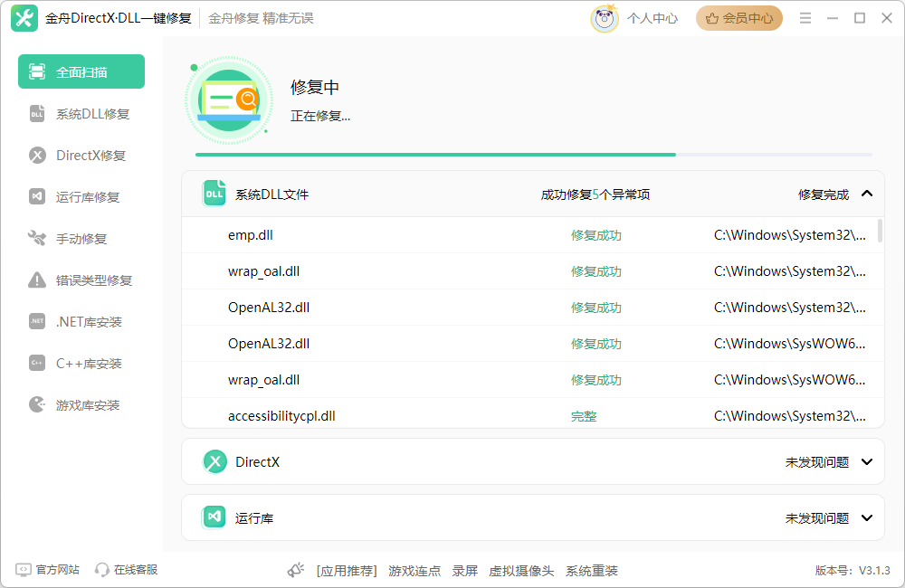This screenshot has height=588, width=905.
Task: Select the 全面扫描 sidebar item
Action: point(81,71)
